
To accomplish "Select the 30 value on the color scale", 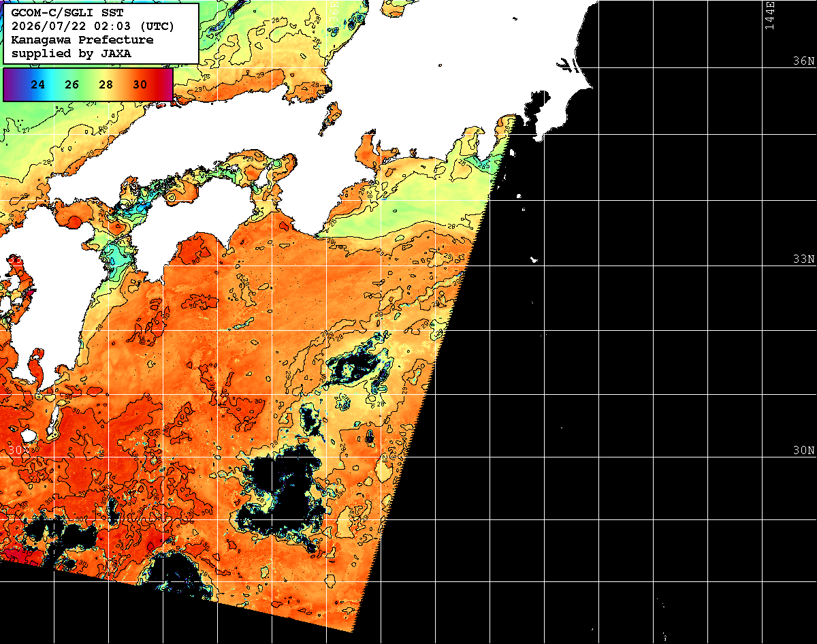I will [x=140, y=84].
